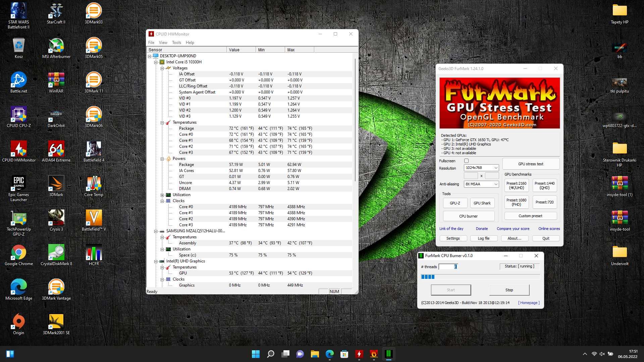Click the CPU burner button
Image resolution: width=644 pixels, height=362 pixels.
(x=468, y=216)
